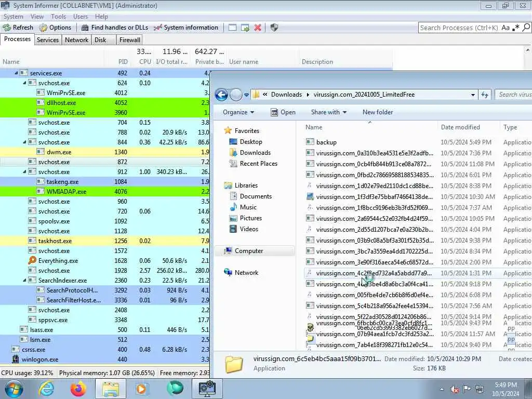
Task: Click the Open button in Explorer toolbar
Action: pos(283,112)
